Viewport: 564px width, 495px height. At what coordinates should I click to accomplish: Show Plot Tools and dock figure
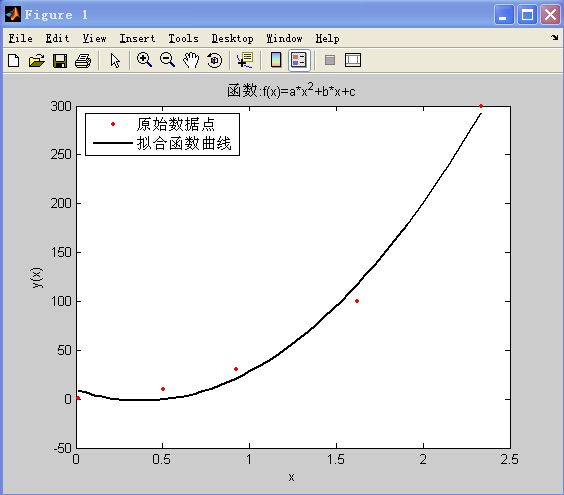(x=353, y=60)
